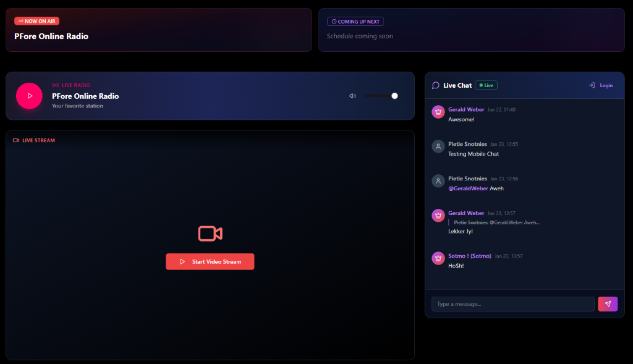
Task: Click the Gerald Weber name above Awesome!
Action: [x=466, y=109]
